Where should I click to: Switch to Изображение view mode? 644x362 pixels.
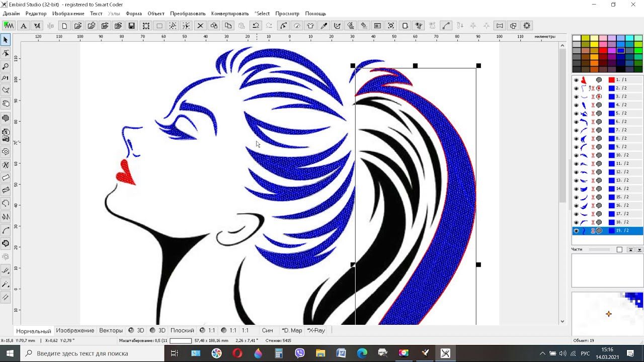coord(75,330)
